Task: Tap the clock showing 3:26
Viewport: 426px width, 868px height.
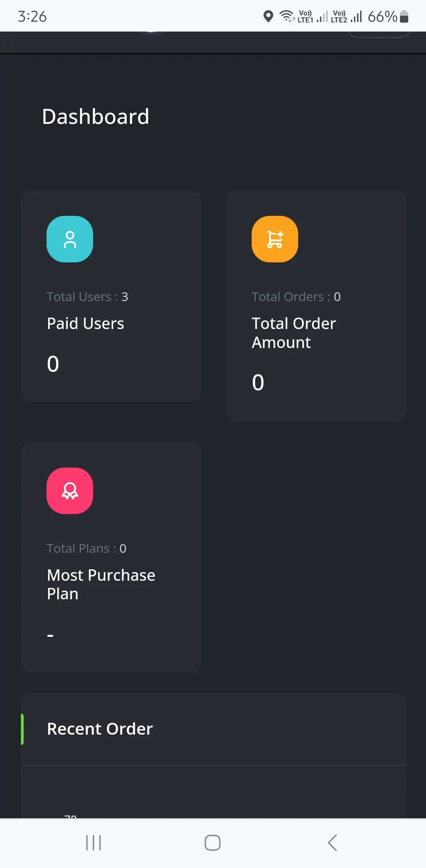Action: tap(33, 16)
